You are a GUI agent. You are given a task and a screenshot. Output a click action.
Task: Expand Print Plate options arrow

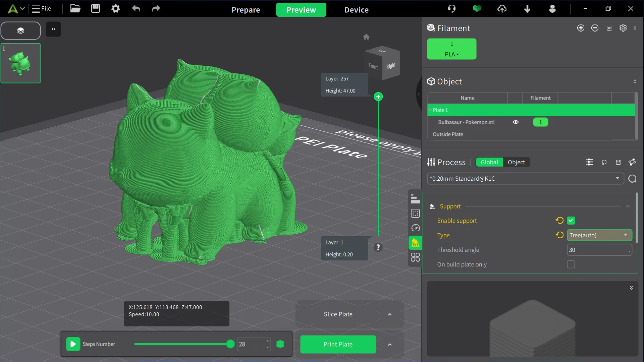390,345
